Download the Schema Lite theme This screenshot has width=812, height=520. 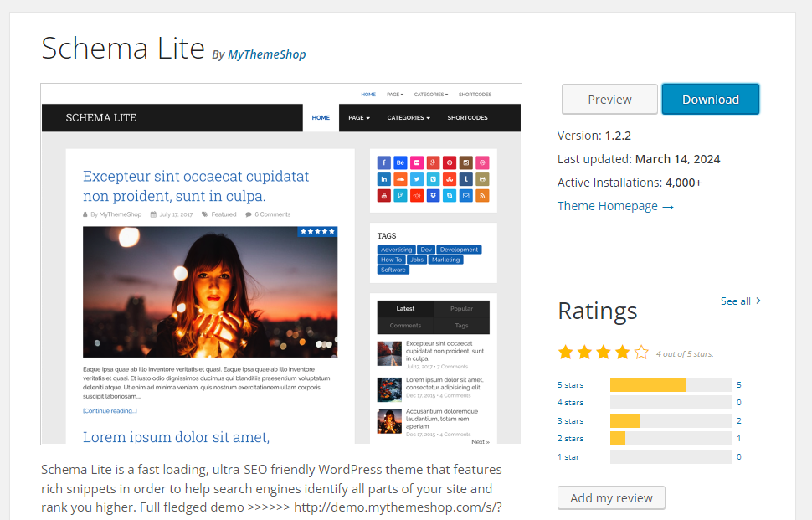(711, 100)
